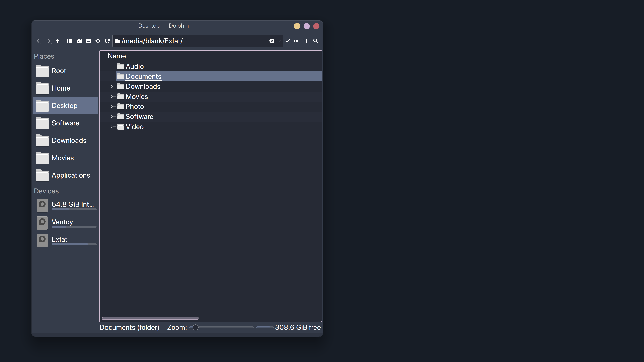The image size is (644, 362).
Task: Open Root in the Places panel
Action: pos(66,71)
